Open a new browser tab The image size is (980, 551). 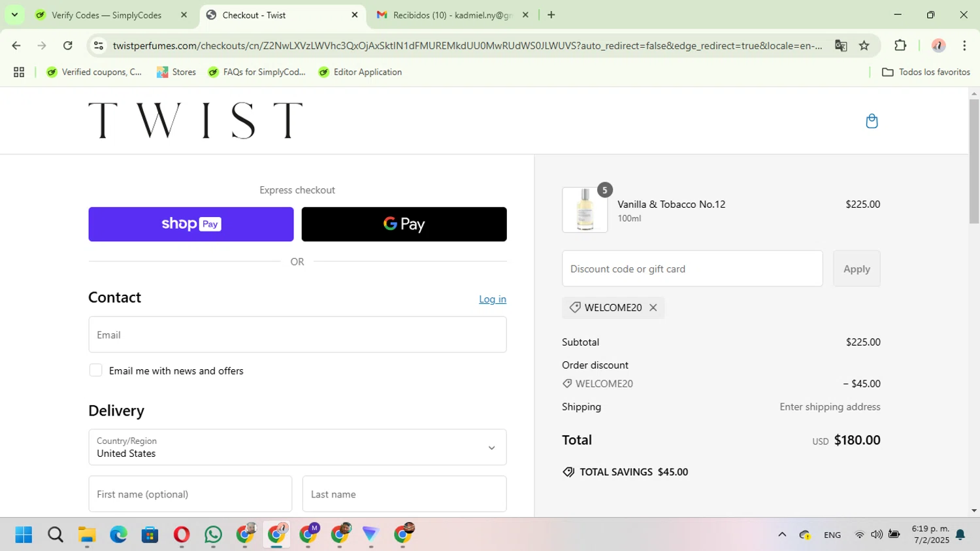coord(551,15)
